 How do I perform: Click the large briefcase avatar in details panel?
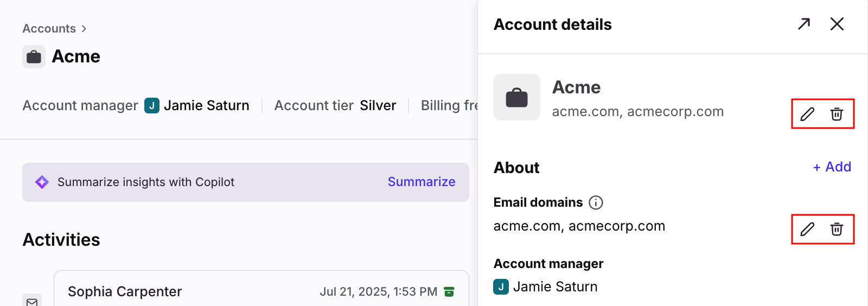click(x=516, y=97)
